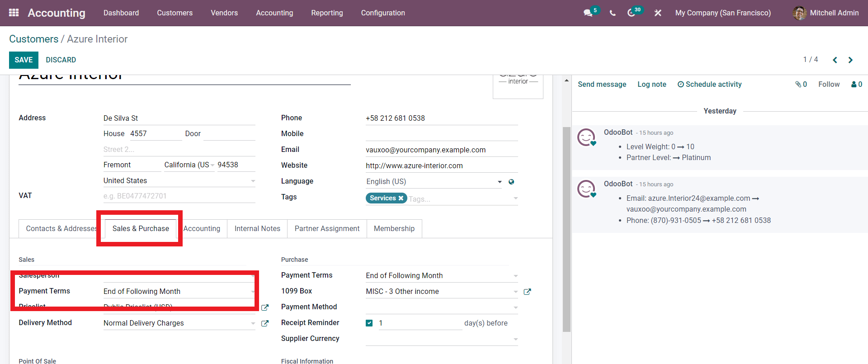Open external link for 1099 Box field
Image resolution: width=868 pixels, height=364 pixels.
tap(527, 292)
